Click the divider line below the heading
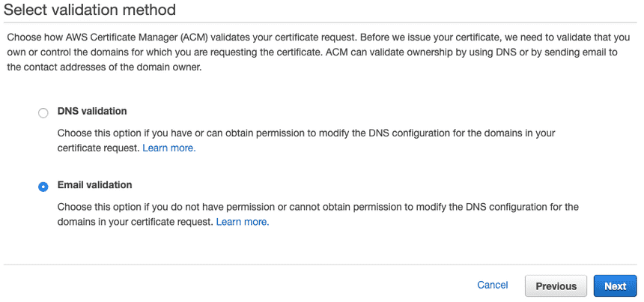This screenshot has height=302, width=644. click(321, 22)
